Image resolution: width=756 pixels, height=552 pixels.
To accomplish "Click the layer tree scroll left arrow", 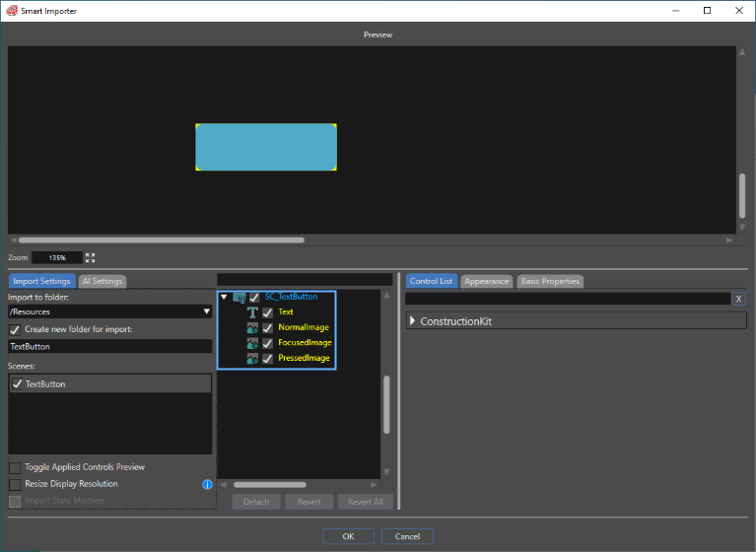I will pos(223,485).
